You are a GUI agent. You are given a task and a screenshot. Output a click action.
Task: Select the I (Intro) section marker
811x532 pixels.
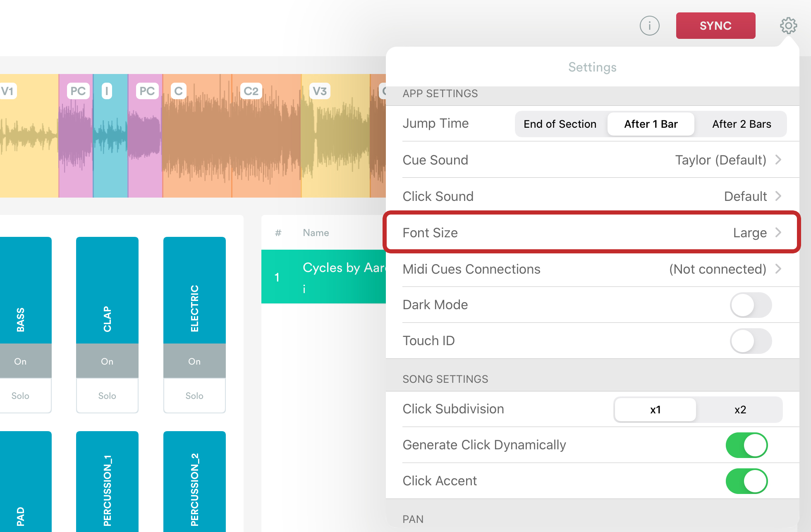[108, 91]
